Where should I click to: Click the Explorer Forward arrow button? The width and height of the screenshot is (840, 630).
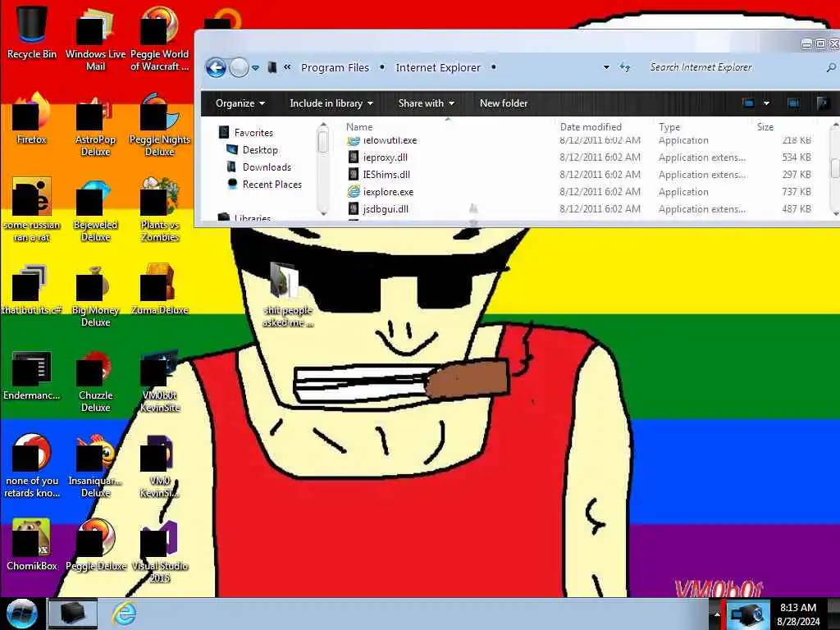(239, 67)
